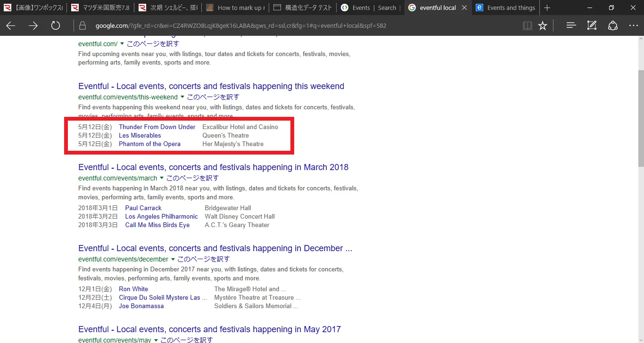Open the 'Thunder From Down Under' event link
The width and height of the screenshot is (644, 343).
pos(157,127)
